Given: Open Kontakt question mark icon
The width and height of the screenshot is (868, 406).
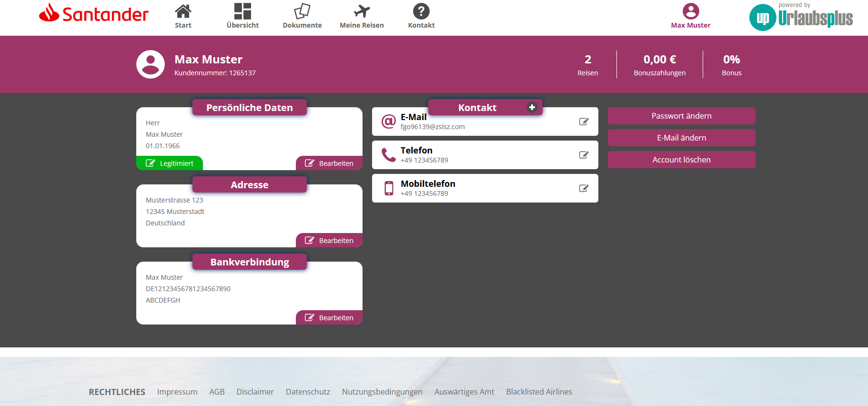Looking at the screenshot, I should (x=421, y=11).
